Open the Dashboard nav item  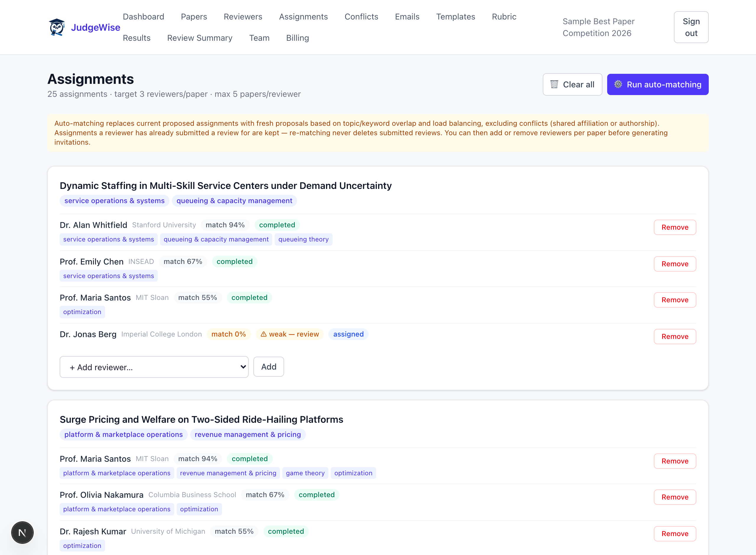(x=144, y=17)
